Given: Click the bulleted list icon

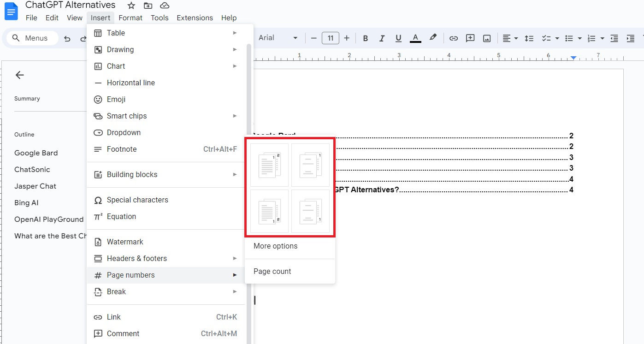Looking at the screenshot, I should pos(569,38).
